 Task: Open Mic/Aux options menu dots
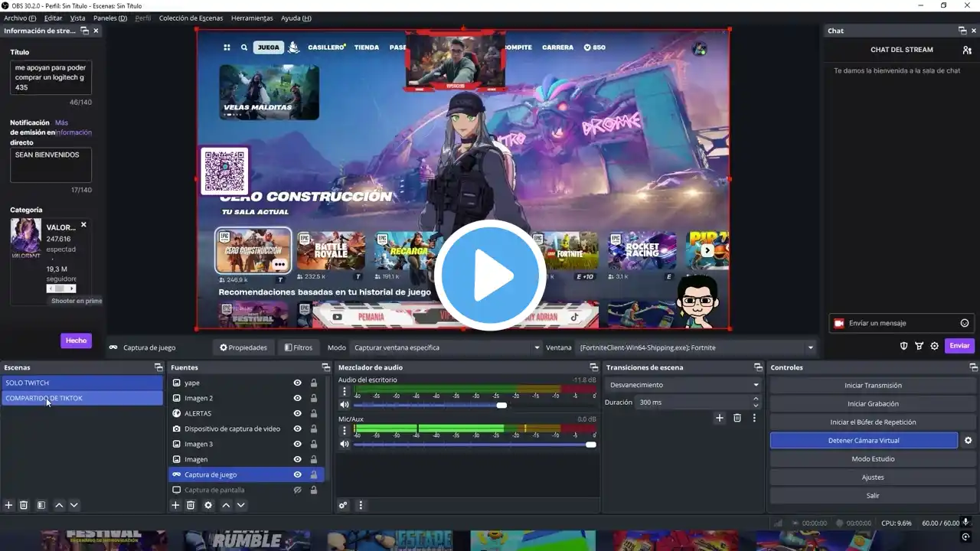pos(345,430)
